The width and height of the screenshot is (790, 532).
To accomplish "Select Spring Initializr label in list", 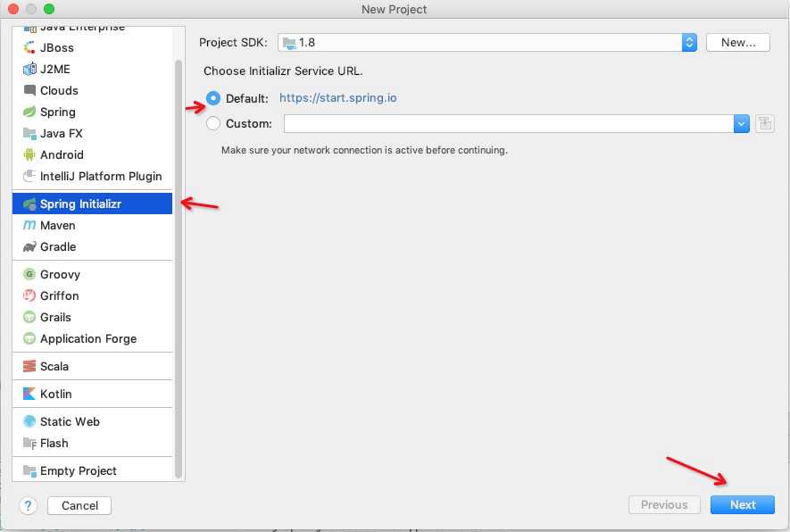I will click(80, 204).
